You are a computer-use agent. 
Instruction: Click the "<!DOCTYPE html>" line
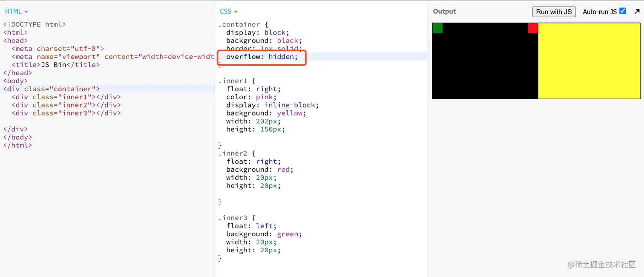[34, 24]
